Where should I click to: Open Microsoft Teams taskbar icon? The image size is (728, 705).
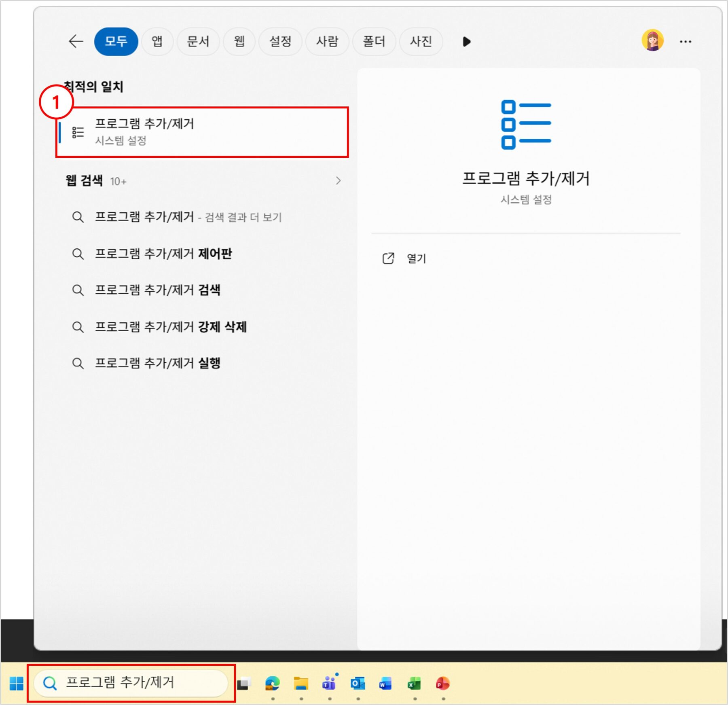[x=330, y=683]
